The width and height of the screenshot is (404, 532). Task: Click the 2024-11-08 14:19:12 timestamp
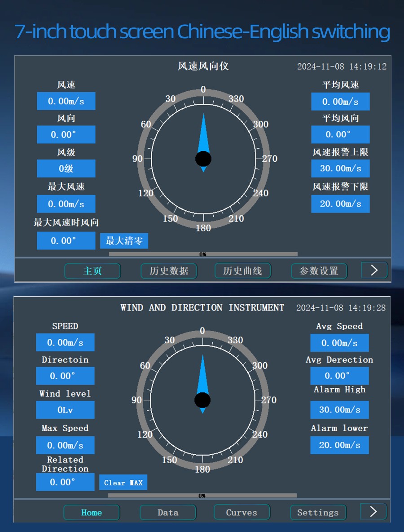point(342,66)
